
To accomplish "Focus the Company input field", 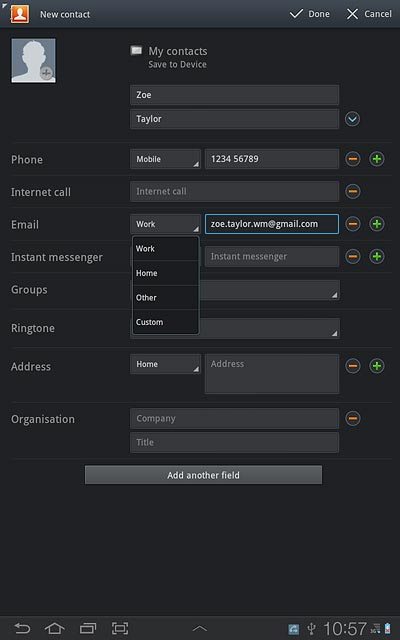I will 234,418.
